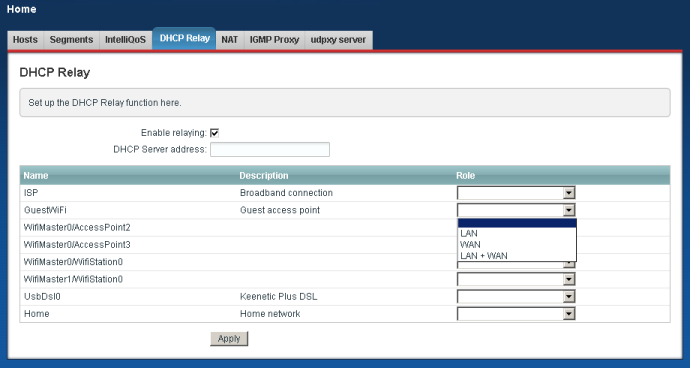Focus the DHCP Server address field

pyautogui.click(x=270, y=149)
